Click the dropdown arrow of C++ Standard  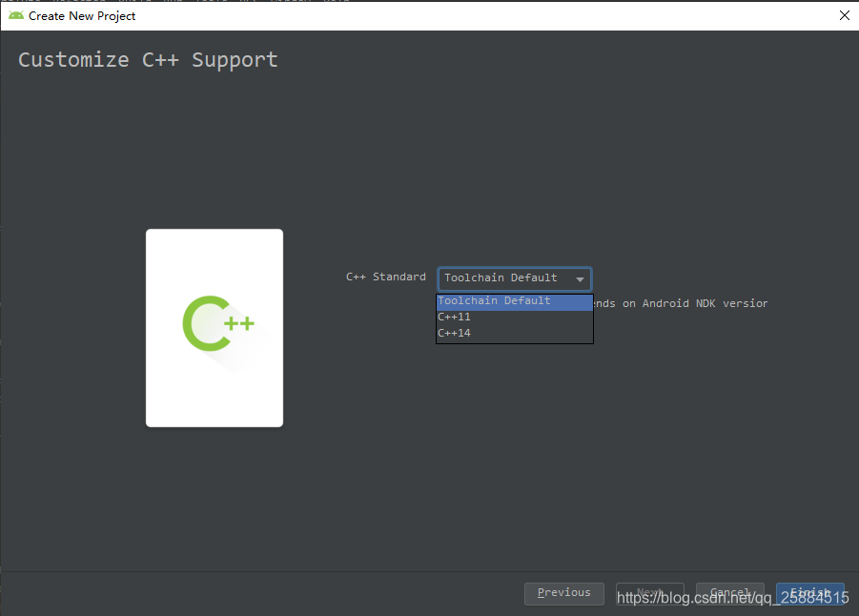click(x=580, y=279)
